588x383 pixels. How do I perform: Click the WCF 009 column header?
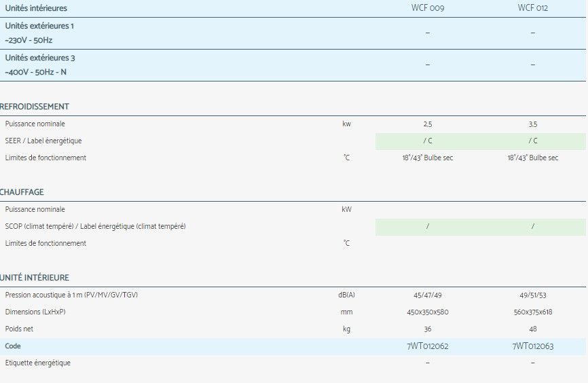(427, 8)
